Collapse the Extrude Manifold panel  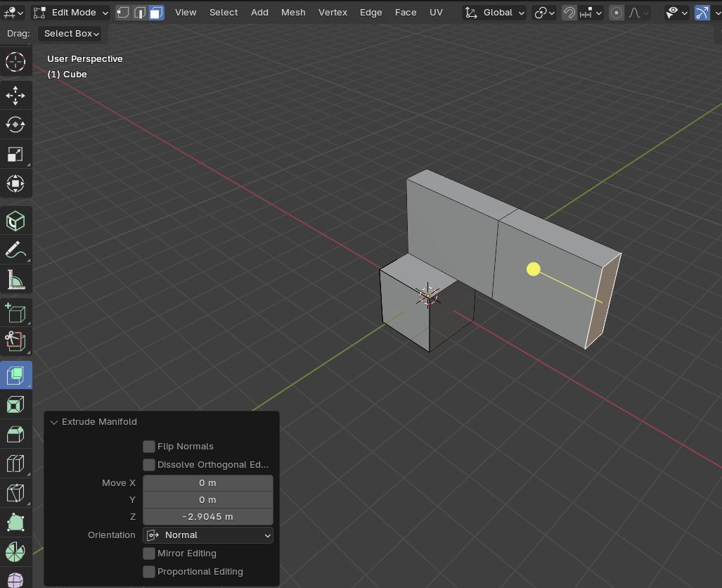tap(54, 422)
